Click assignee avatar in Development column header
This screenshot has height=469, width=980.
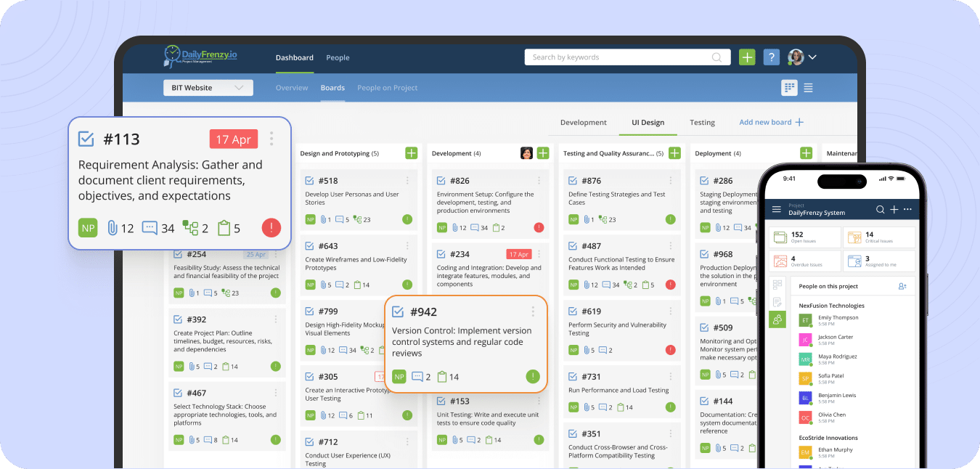click(527, 153)
